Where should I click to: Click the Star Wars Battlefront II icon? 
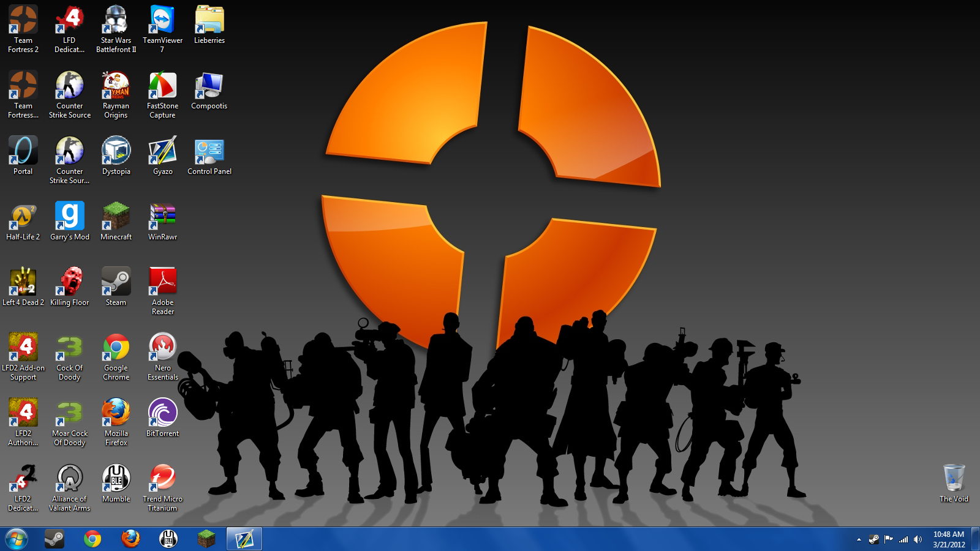[x=116, y=29]
